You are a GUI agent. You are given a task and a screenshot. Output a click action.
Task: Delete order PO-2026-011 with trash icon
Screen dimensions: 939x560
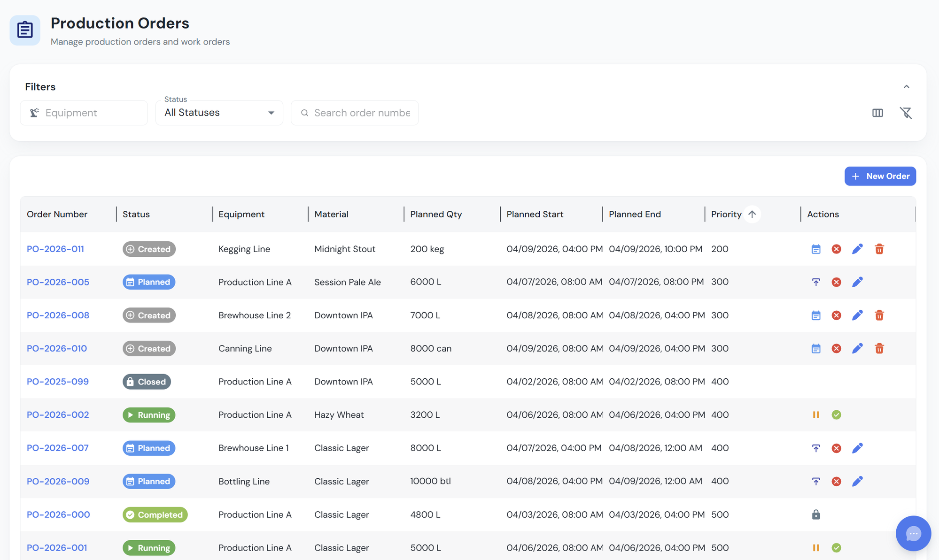coord(879,249)
